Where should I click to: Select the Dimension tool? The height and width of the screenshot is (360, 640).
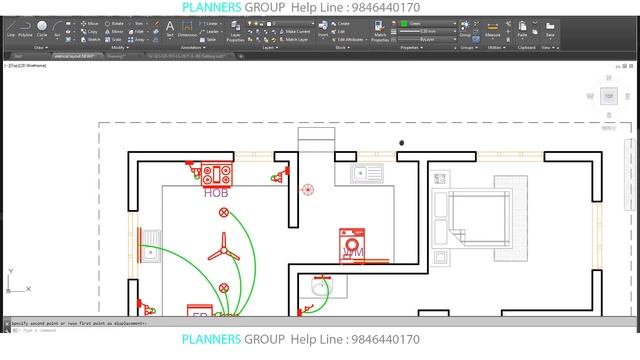187,29
